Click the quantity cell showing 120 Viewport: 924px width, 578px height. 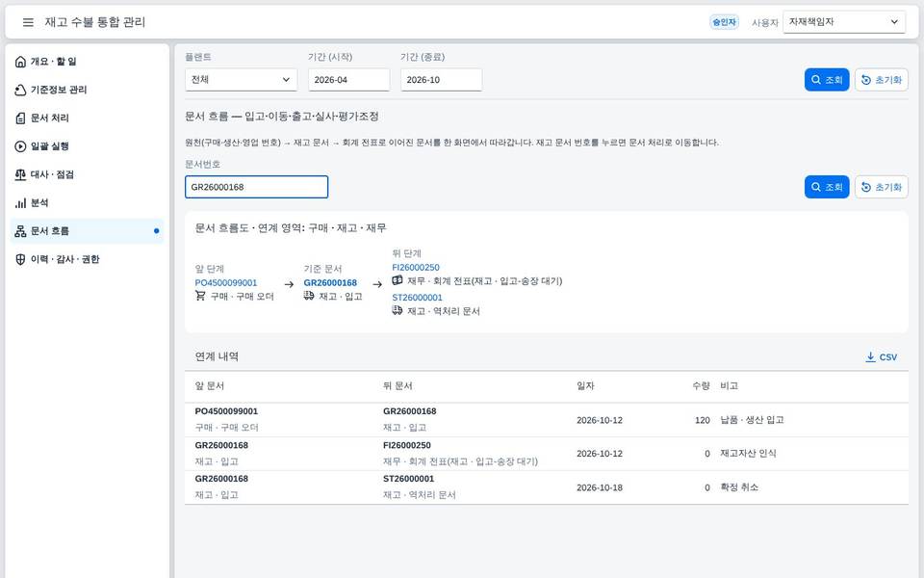pyautogui.click(x=702, y=421)
